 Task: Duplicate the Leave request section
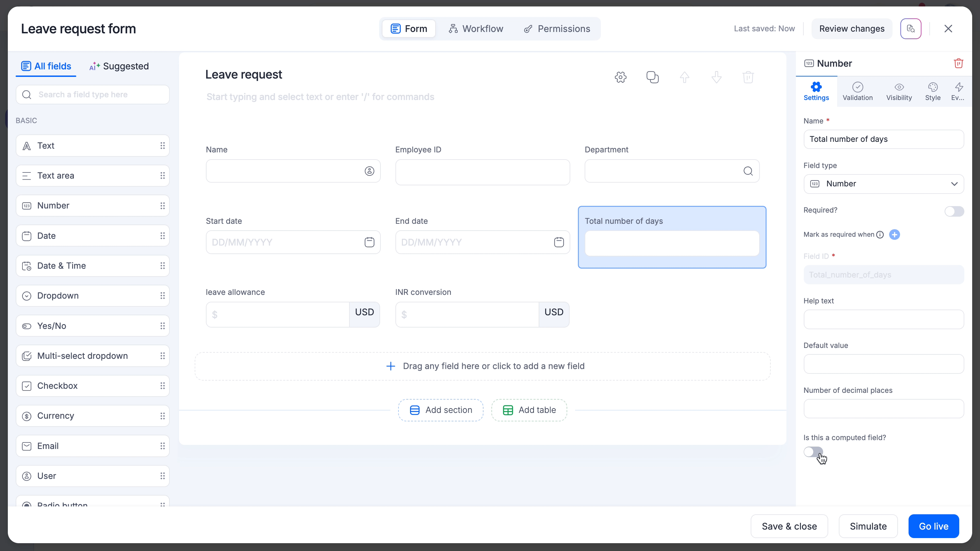tap(652, 77)
